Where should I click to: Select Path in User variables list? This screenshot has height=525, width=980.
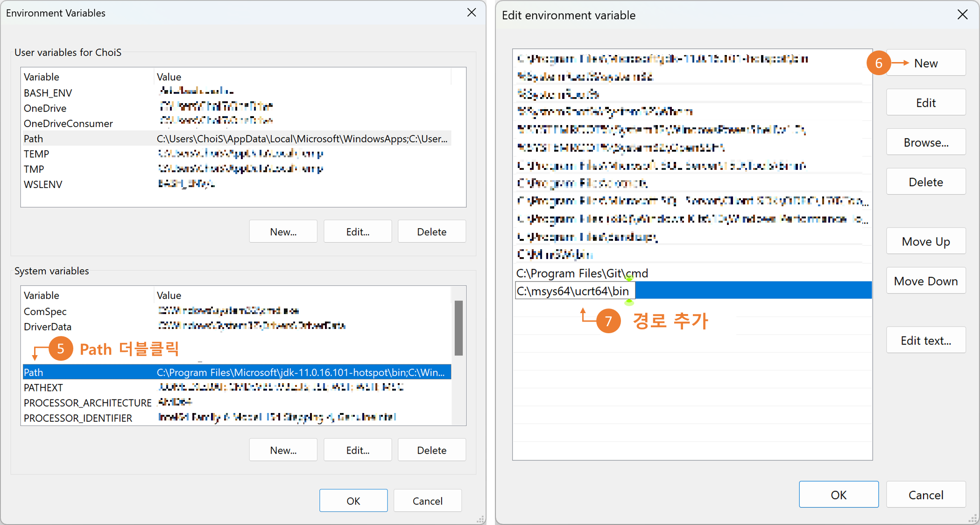pyautogui.click(x=34, y=139)
